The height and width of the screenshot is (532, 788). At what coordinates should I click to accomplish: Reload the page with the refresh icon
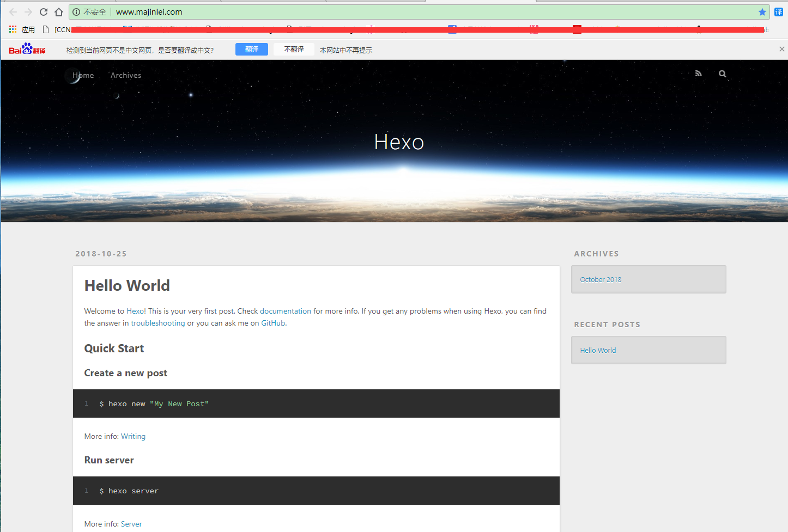click(44, 12)
